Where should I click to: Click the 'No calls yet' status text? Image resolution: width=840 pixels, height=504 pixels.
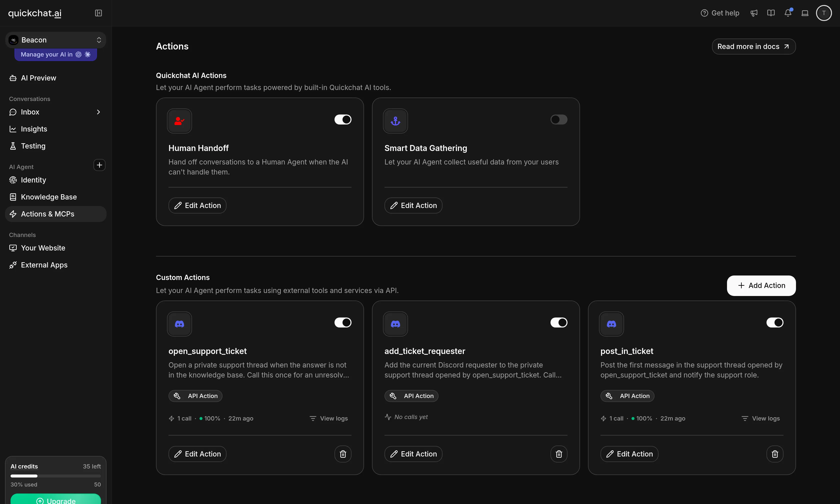point(411,417)
